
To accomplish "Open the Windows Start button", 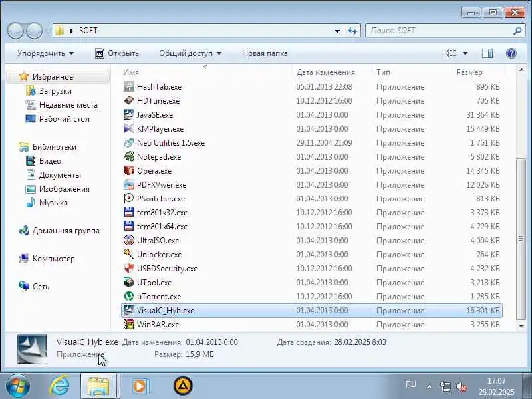I will [17, 386].
